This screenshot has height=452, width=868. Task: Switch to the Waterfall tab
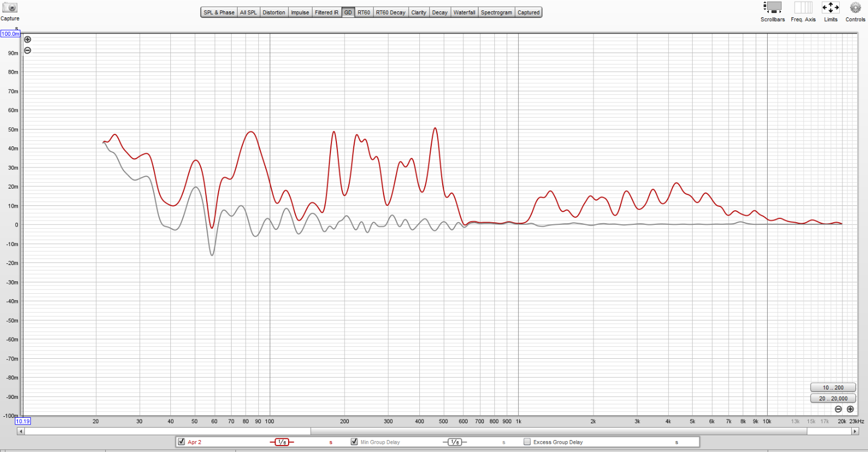point(464,12)
